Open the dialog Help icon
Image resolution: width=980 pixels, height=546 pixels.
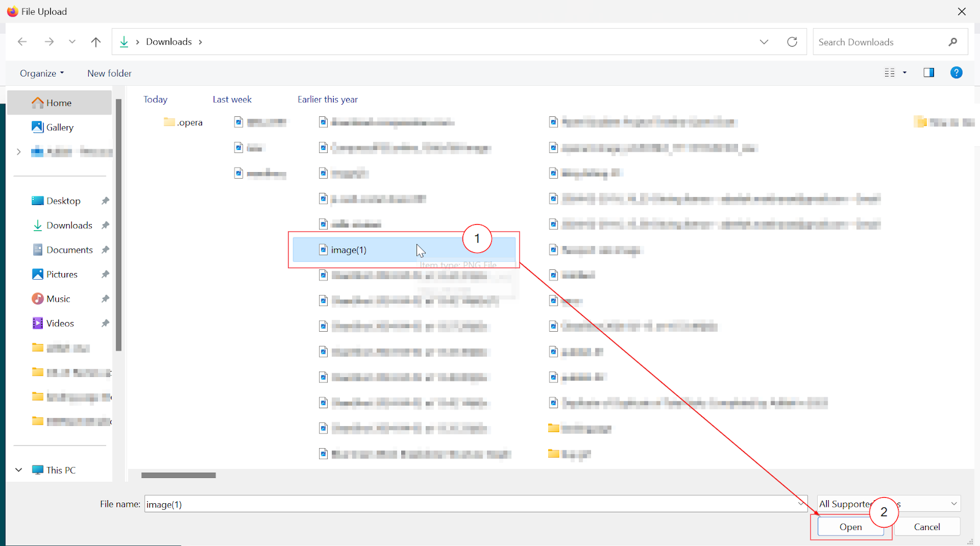(956, 73)
